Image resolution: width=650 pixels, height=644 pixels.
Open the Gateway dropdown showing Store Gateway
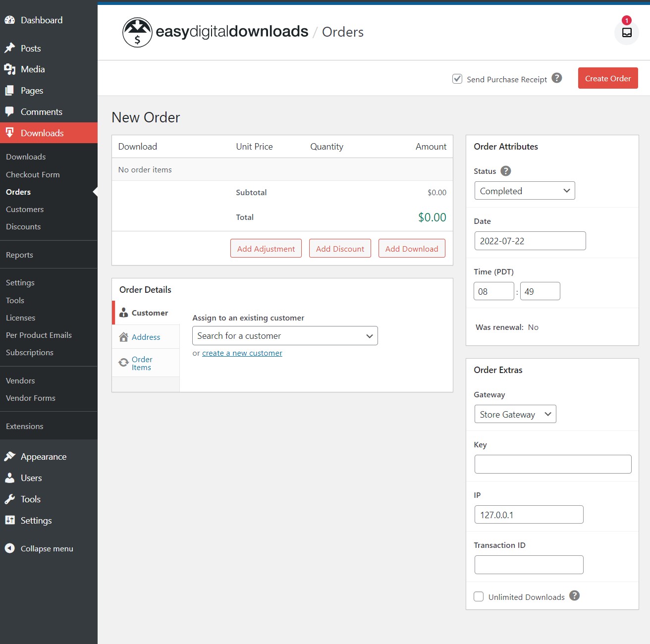(x=515, y=414)
